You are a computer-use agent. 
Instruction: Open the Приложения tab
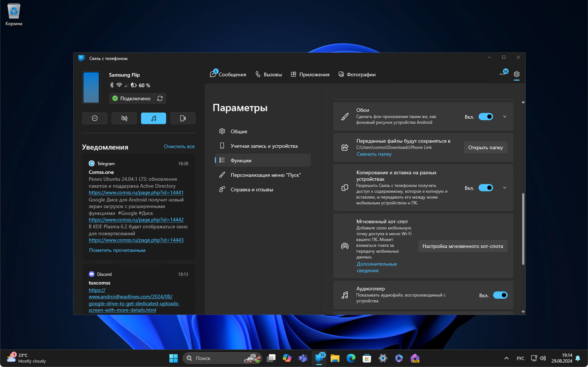click(310, 74)
